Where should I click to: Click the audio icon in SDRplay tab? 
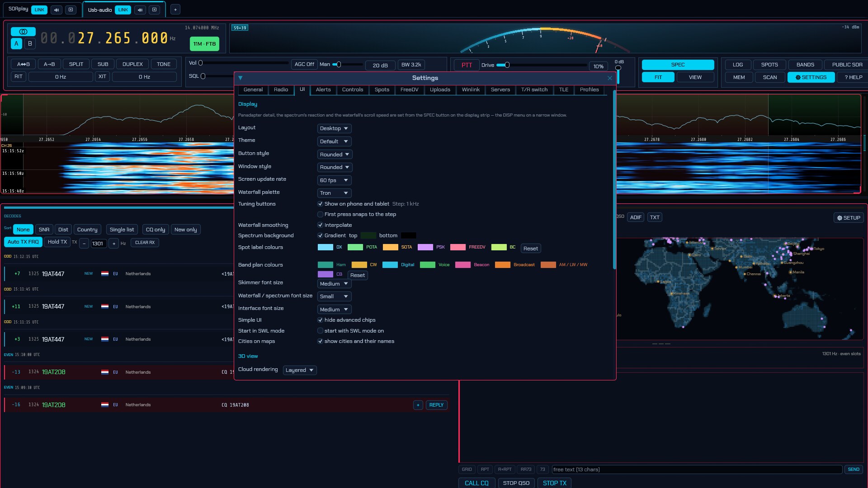pos(57,9)
